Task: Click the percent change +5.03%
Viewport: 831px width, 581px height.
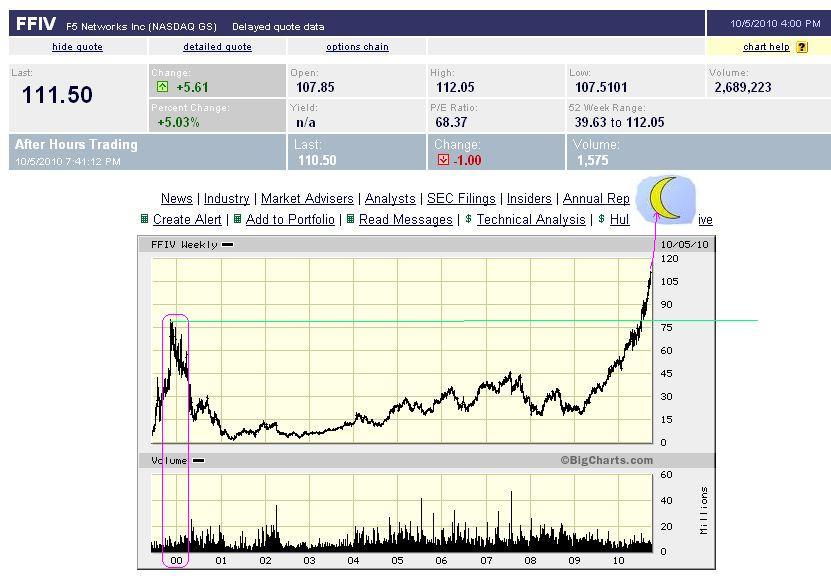Action: tap(179, 122)
